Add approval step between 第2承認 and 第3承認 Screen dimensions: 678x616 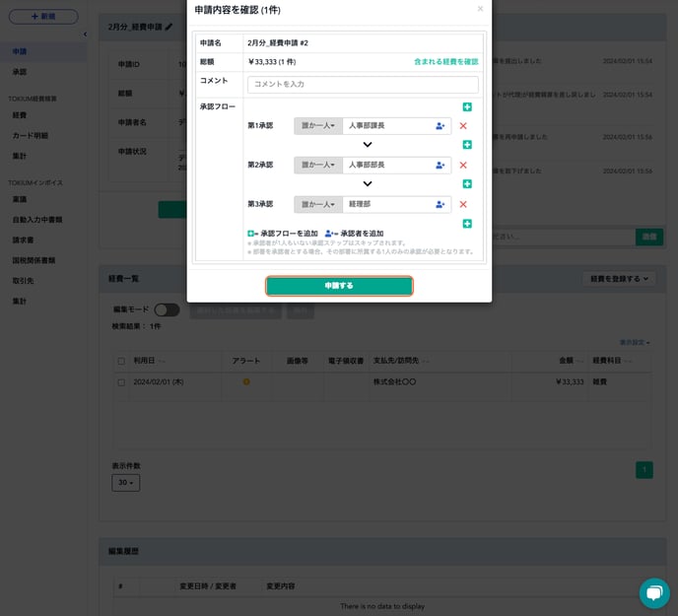[467, 184]
